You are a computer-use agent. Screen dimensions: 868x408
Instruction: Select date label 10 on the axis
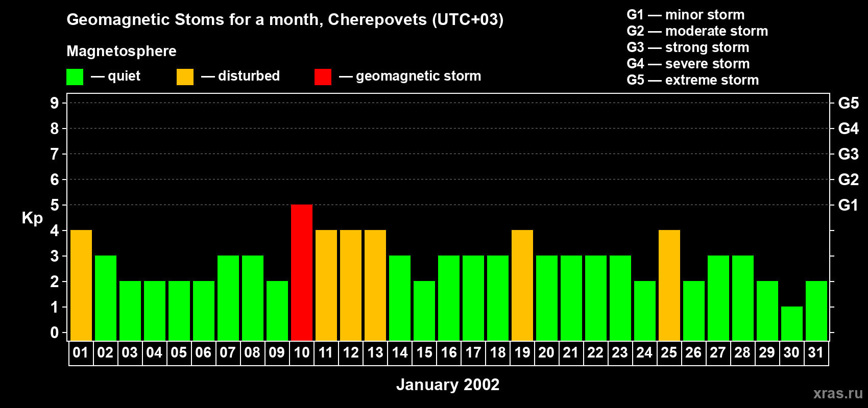pyautogui.click(x=302, y=353)
